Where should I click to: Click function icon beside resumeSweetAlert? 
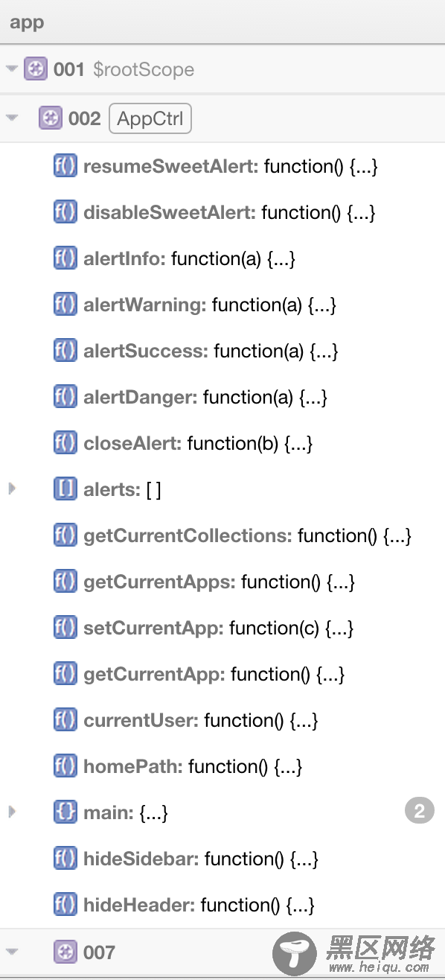(65, 166)
